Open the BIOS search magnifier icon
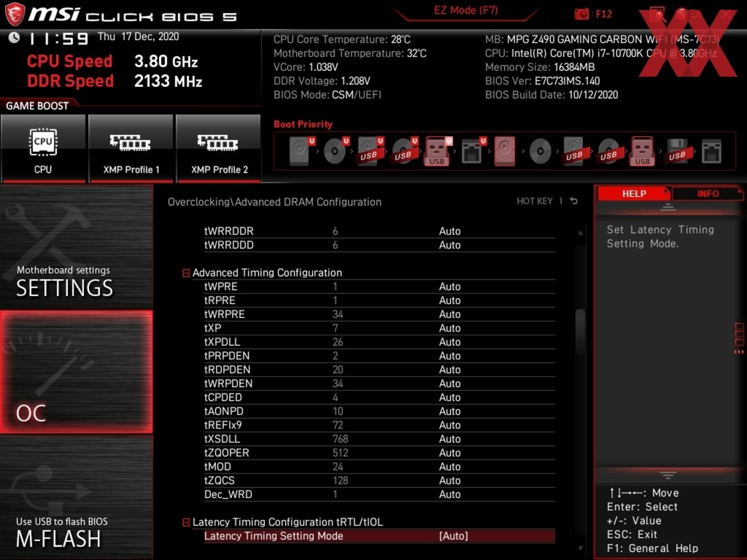This screenshot has height=560, width=747. coord(657,15)
